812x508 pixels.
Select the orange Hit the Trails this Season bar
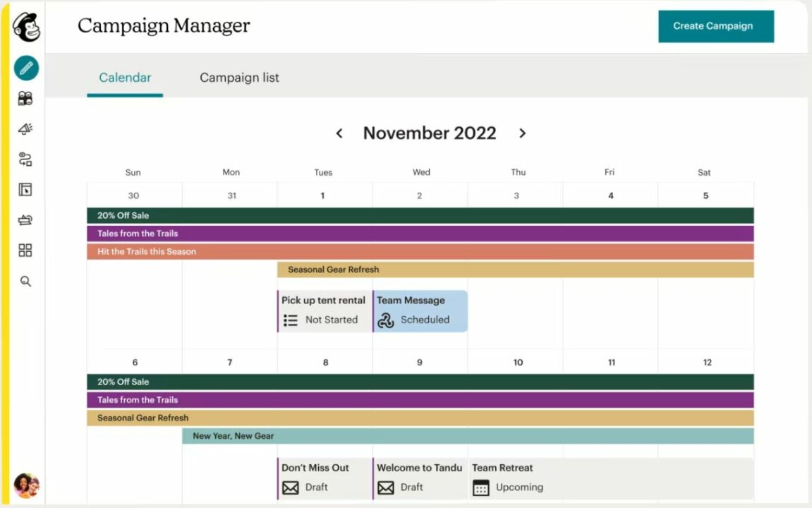click(x=420, y=252)
